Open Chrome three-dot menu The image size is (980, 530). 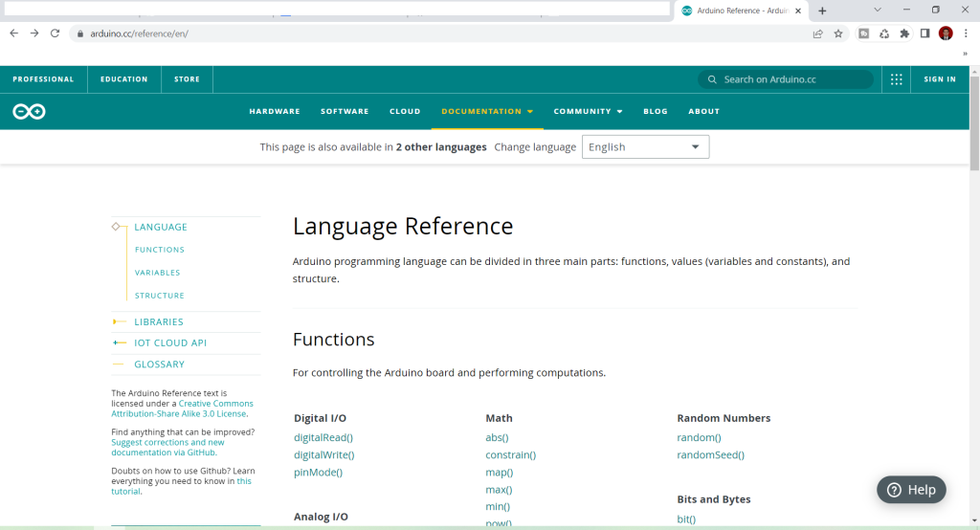(966, 33)
